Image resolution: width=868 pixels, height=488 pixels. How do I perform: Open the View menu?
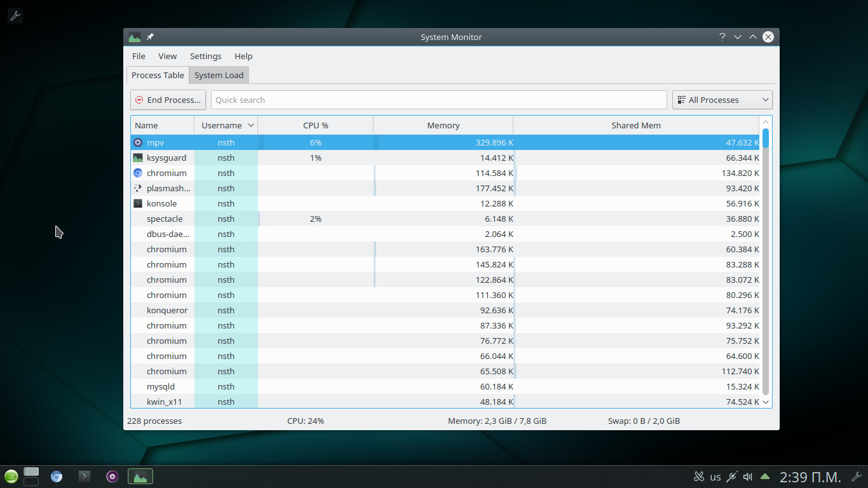[x=168, y=56]
